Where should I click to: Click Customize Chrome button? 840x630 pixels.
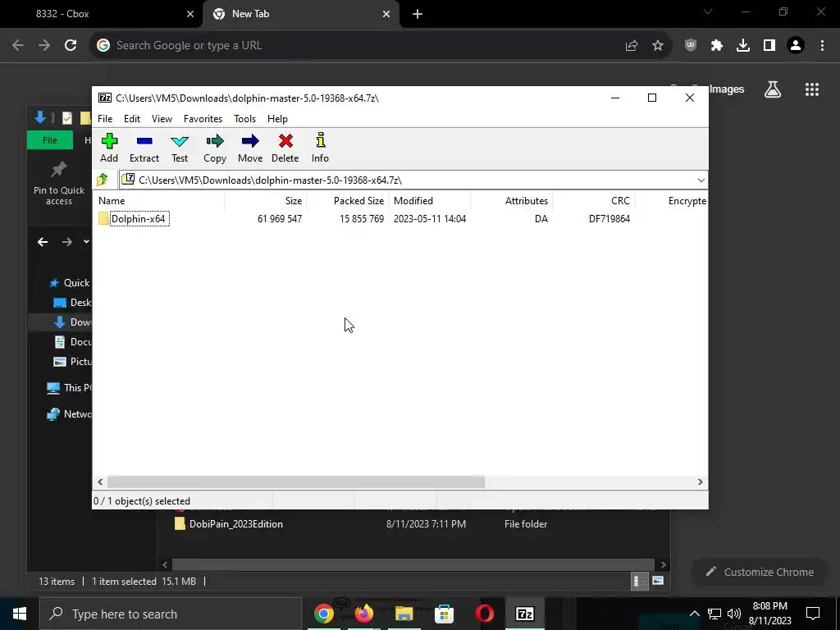click(760, 572)
